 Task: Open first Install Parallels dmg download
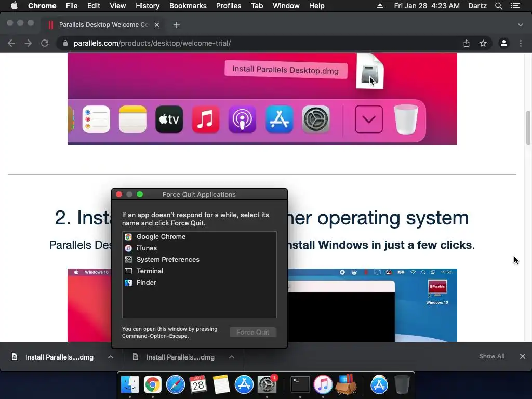click(x=59, y=357)
